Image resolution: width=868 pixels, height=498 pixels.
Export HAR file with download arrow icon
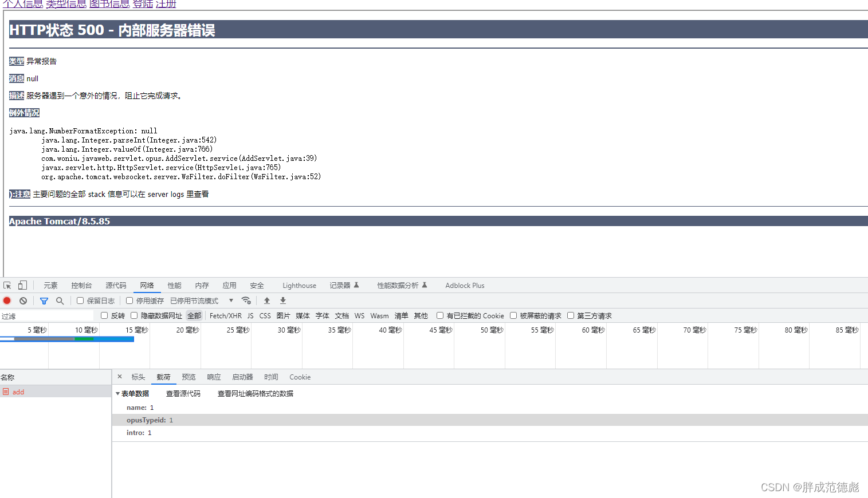tap(283, 301)
